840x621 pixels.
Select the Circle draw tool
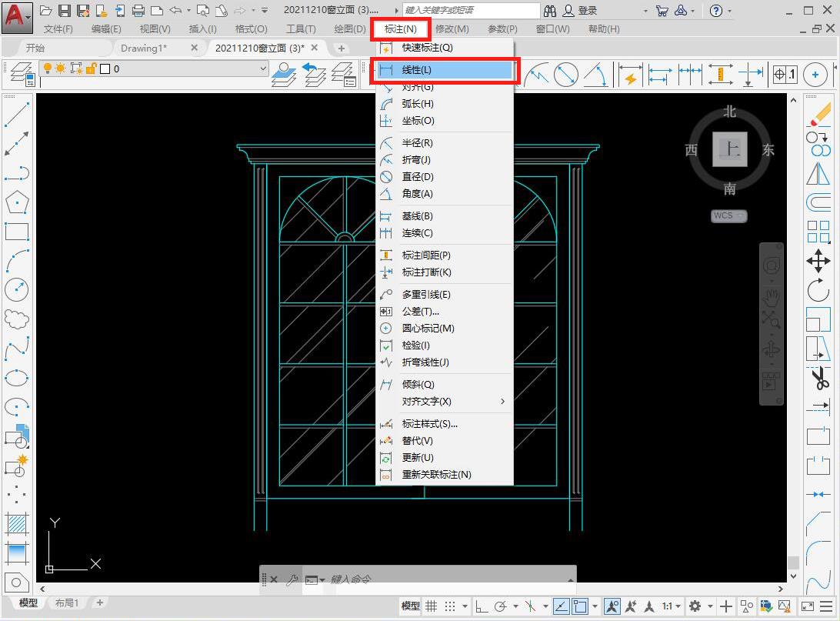click(x=17, y=290)
